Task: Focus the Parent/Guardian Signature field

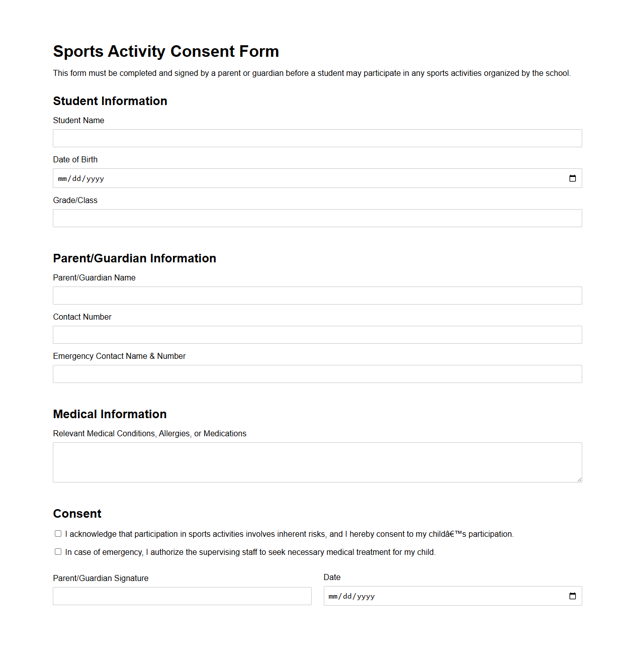Action: [x=182, y=596]
